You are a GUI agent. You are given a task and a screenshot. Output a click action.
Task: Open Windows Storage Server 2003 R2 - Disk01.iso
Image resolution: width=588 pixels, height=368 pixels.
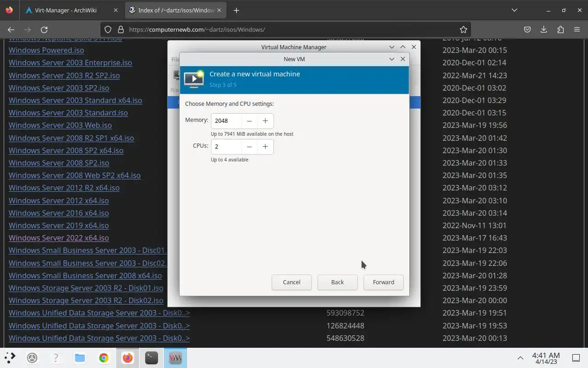(x=86, y=288)
